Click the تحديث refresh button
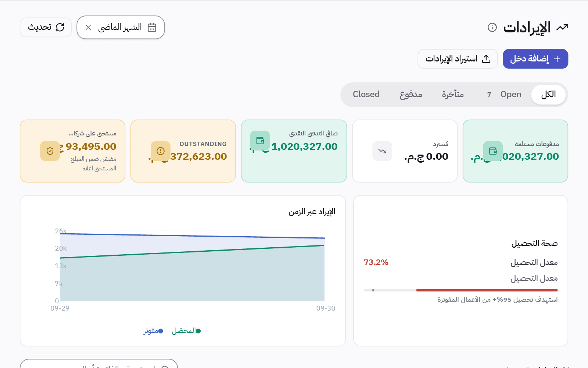The height and width of the screenshot is (368, 588). tap(46, 27)
